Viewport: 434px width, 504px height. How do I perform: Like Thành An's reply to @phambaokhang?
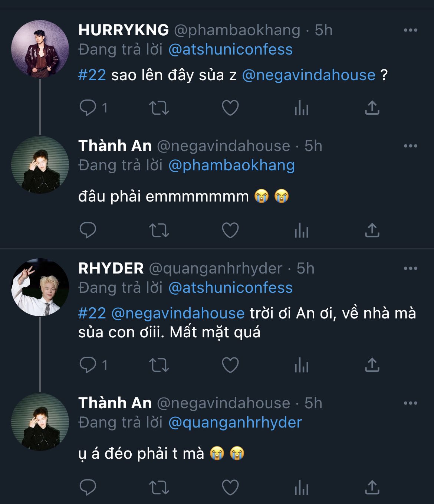(230, 230)
